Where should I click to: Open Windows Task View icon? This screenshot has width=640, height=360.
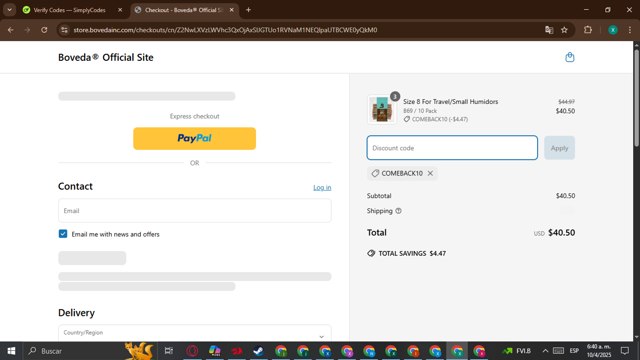click(169, 351)
